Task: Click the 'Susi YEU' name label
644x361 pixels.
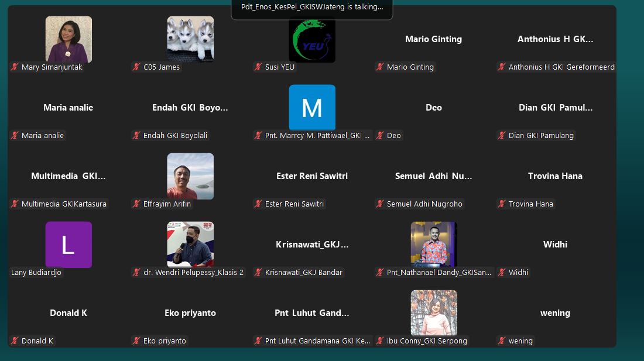Action: [280, 67]
